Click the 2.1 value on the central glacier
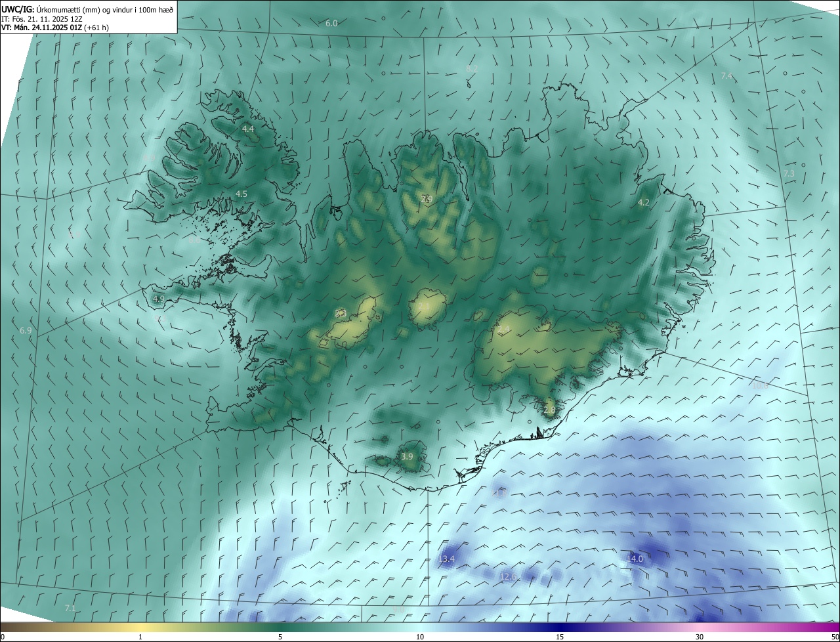The image size is (840, 642). (424, 306)
